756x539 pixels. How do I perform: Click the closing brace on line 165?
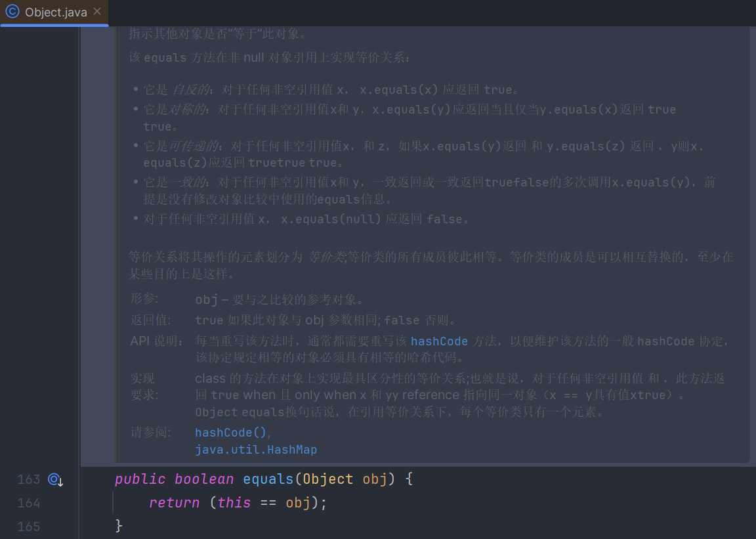(119, 526)
